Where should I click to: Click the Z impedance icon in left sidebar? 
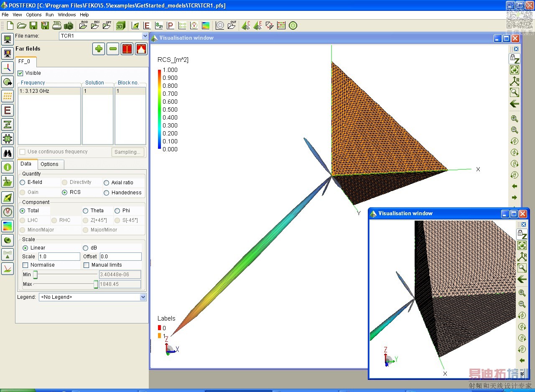tap(8, 124)
